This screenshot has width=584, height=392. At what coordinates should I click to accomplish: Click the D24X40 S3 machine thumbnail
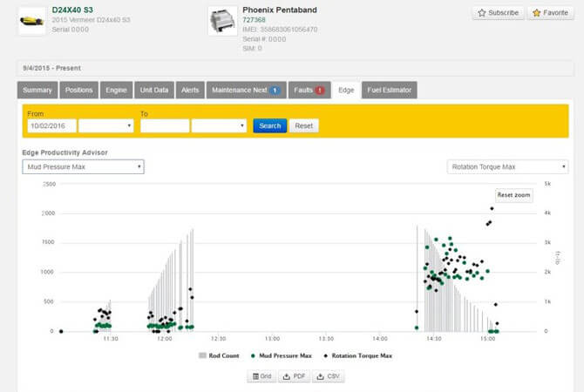pyautogui.click(x=32, y=19)
